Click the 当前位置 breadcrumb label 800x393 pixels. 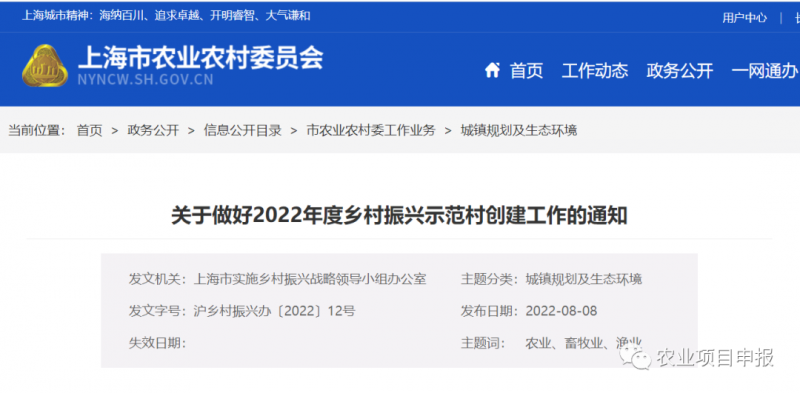[37, 130]
